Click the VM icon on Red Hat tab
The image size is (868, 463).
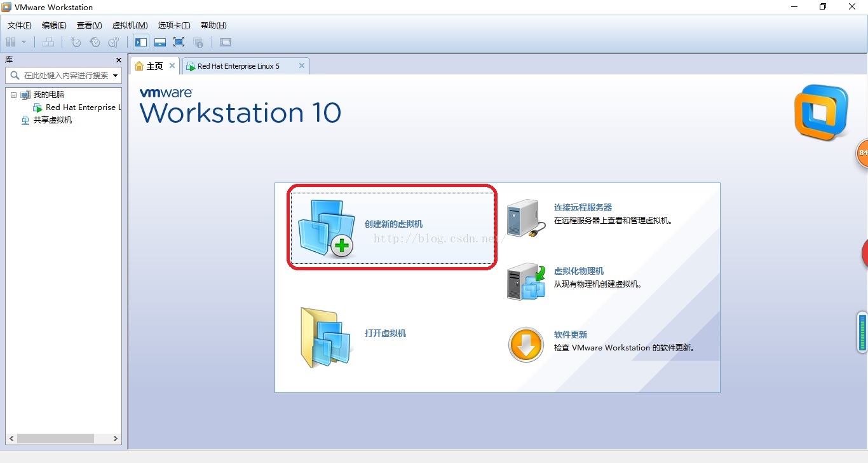click(190, 66)
